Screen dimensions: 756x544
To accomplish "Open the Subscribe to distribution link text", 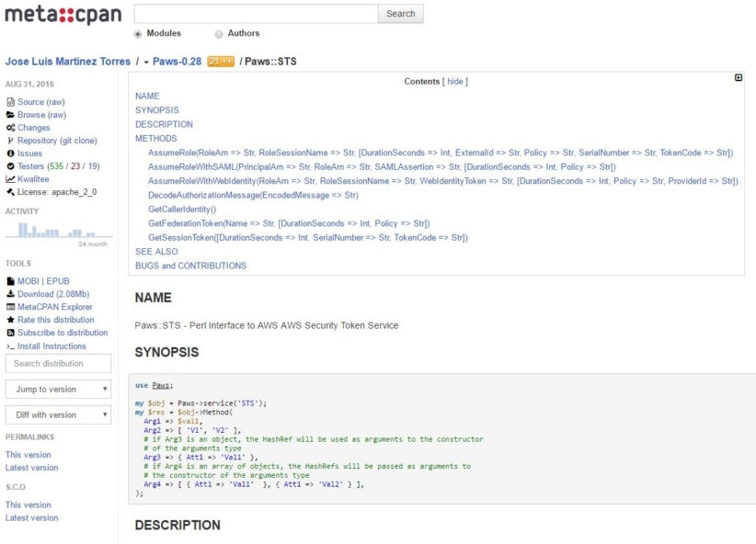I will tap(63, 333).
